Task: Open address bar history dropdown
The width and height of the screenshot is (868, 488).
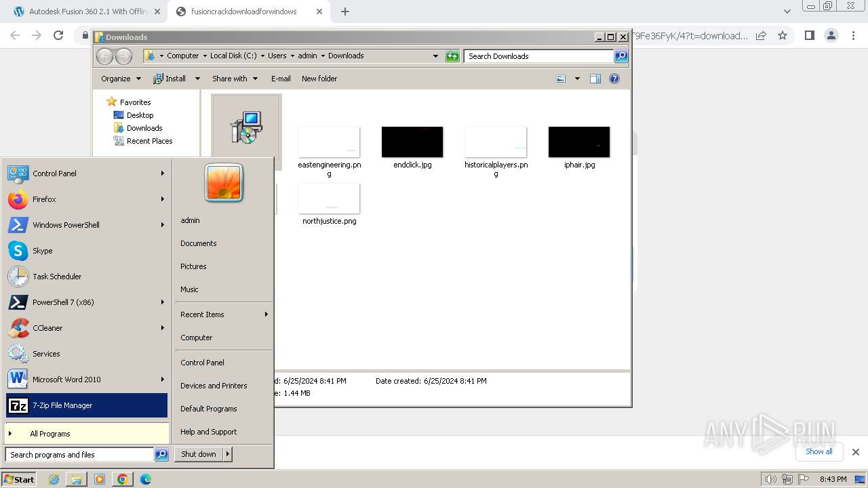Action: (x=435, y=56)
